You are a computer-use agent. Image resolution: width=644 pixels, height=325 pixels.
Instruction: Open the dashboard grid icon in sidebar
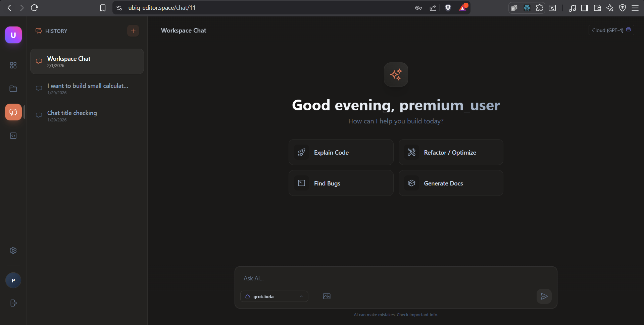13,65
